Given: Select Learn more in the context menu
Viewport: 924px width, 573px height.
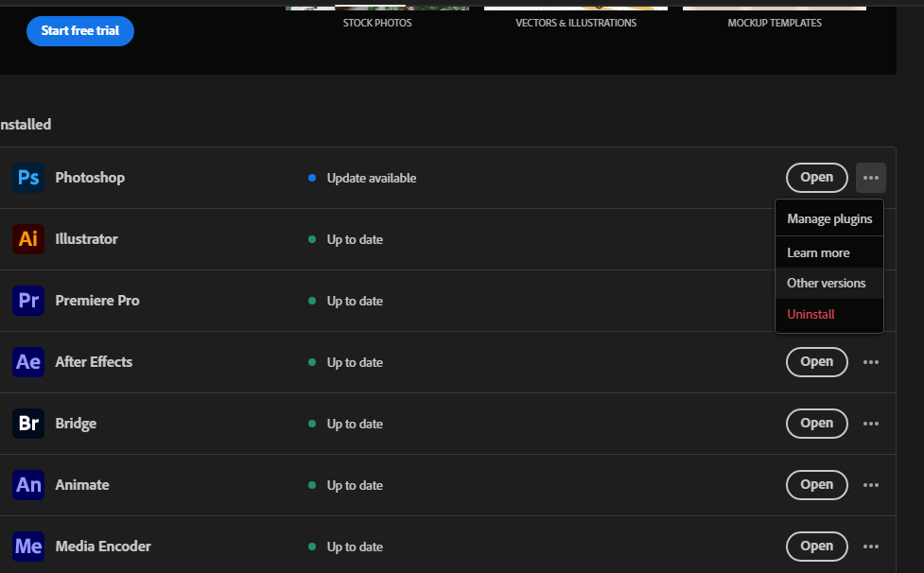Looking at the screenshot, I should [x=829, y=252].
